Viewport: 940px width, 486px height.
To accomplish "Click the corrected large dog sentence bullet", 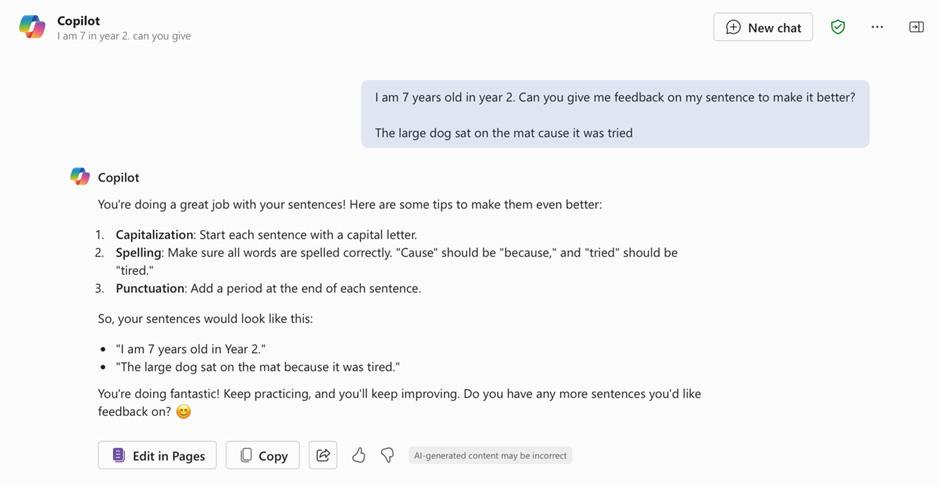I will pos(258,367).
